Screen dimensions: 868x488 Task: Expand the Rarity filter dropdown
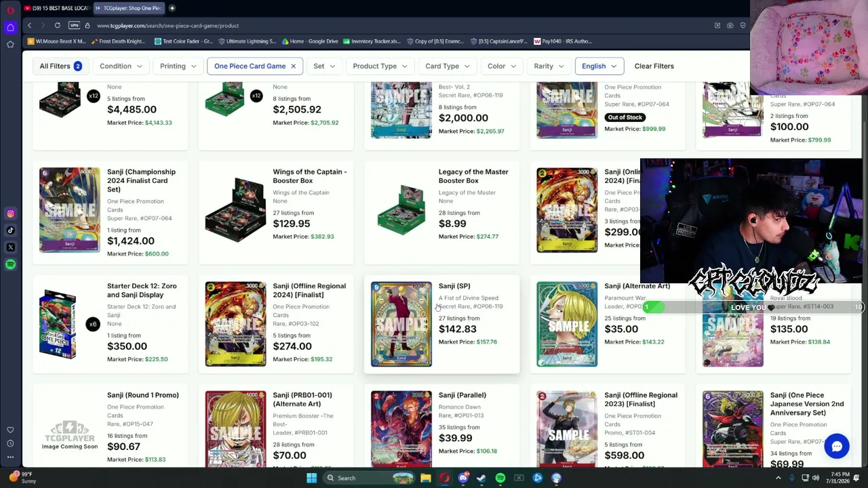pyautogui.click(x=549, y=66)
